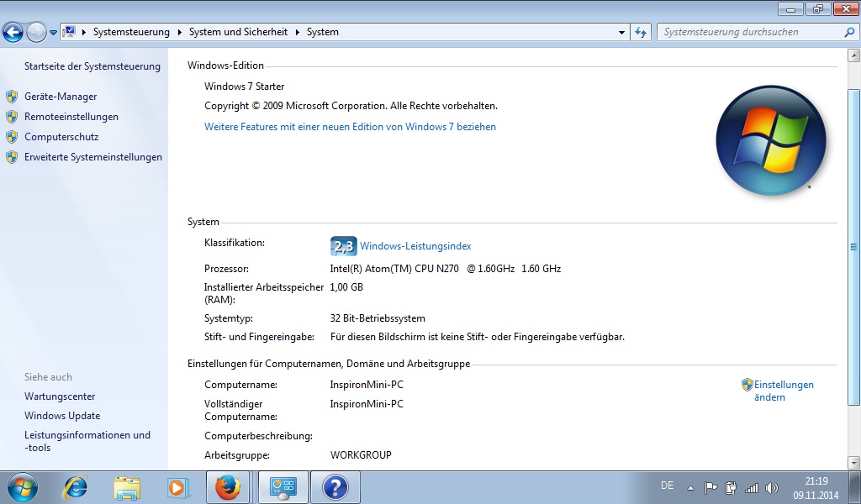Open the address bar history dropdown
The image size is (861, 504).
click(x=622, y=32)
